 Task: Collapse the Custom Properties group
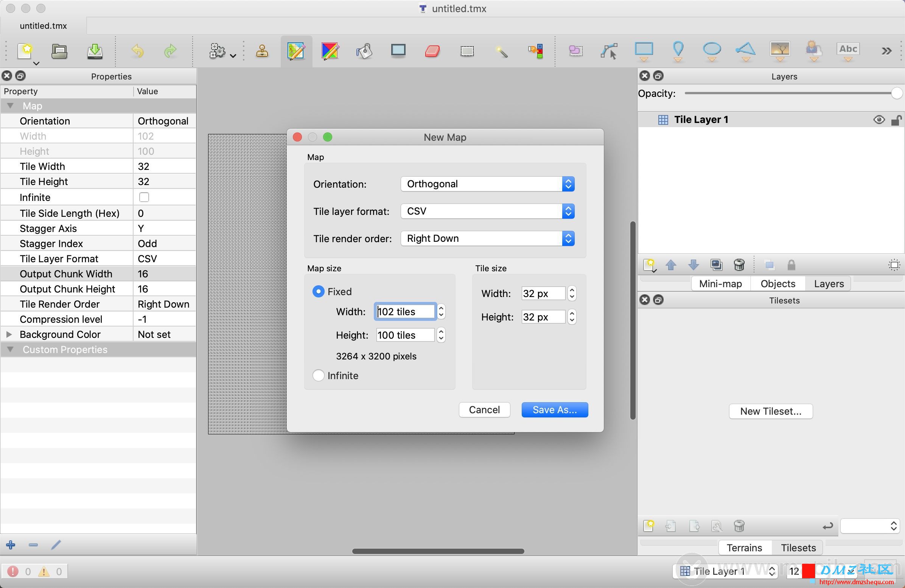[x=10, y=349]
